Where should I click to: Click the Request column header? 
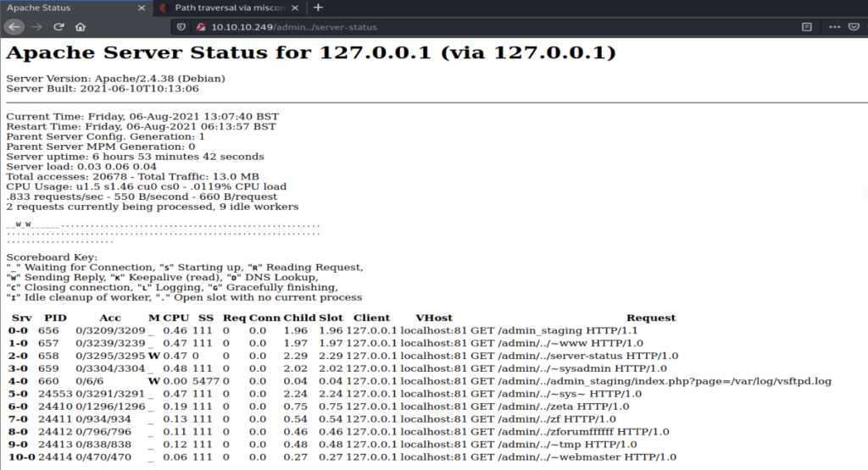pos(651,318)
